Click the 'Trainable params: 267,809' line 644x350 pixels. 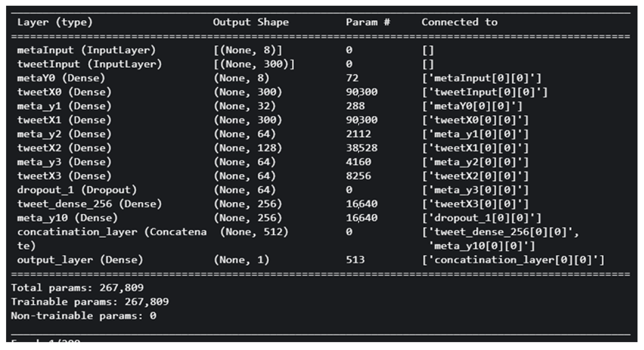pyautogui.click(x=90, y=302)
